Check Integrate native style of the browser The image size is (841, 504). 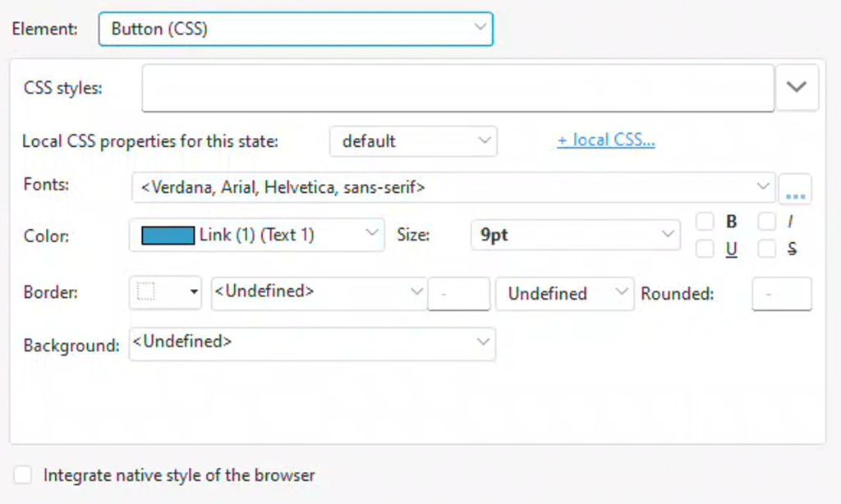tap(24, 475)
